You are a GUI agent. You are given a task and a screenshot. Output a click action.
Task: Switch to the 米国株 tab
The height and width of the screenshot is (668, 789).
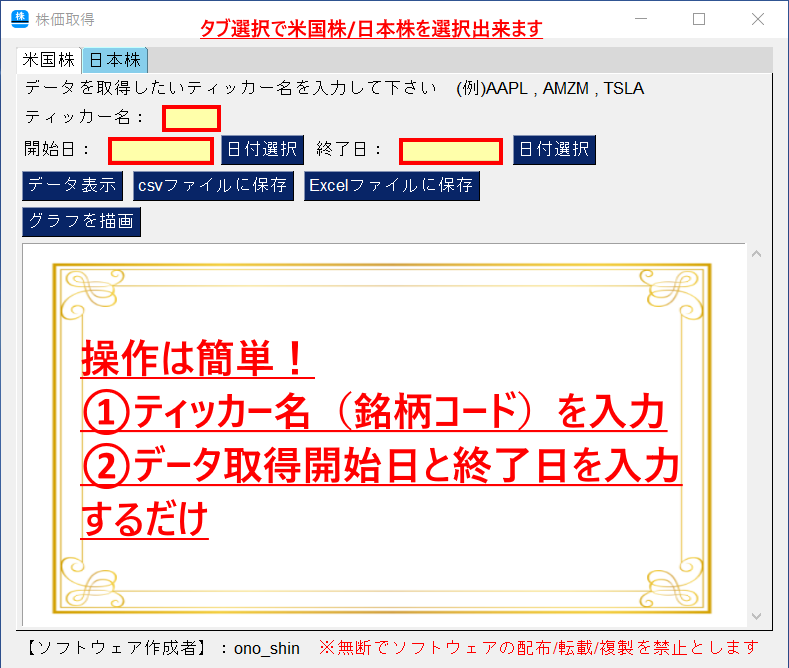49,60
